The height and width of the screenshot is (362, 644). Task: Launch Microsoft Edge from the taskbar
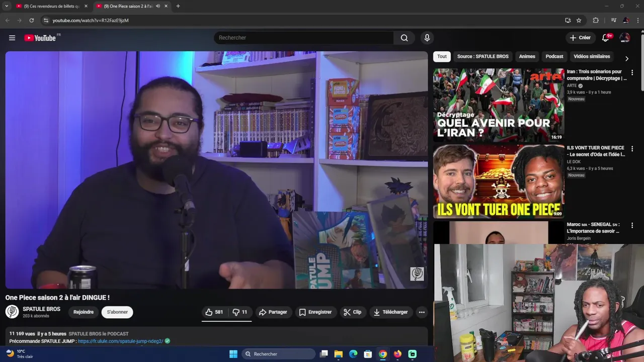point(353,354)
